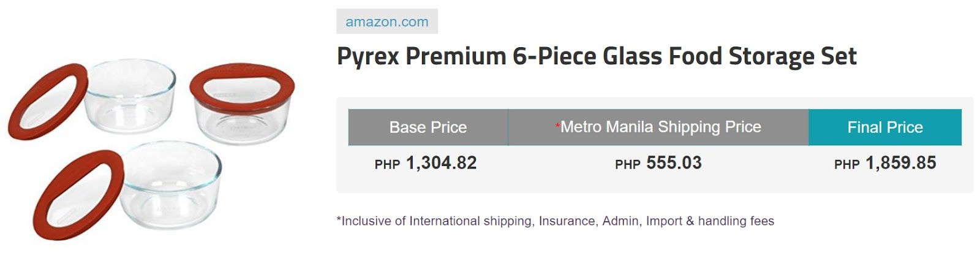Click the 'PHP' currency label under Base Price

pos(387,164)
